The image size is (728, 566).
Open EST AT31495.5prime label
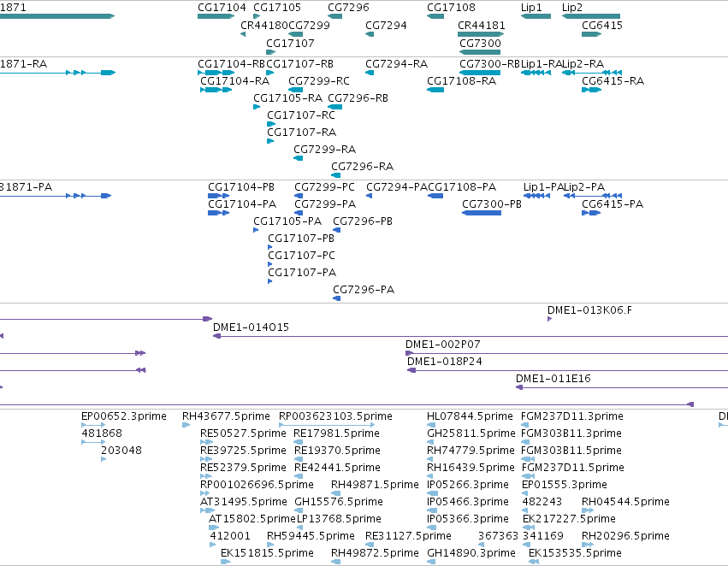pos(244,503)
